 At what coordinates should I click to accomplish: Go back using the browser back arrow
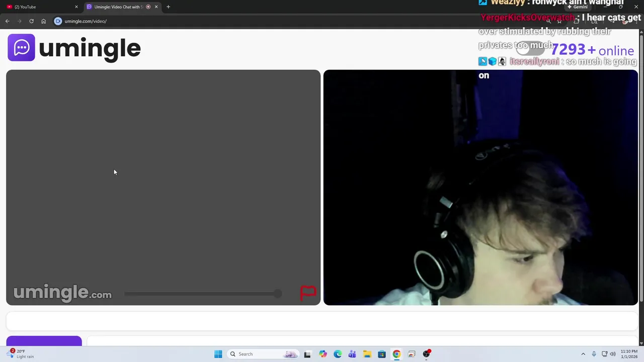pos(7,21)
